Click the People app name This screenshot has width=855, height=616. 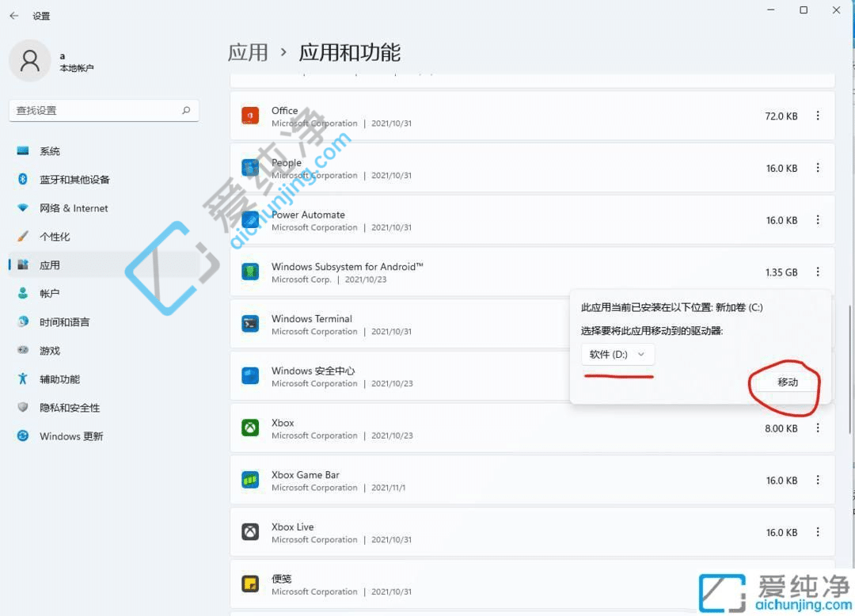click(x=287, y=162)
